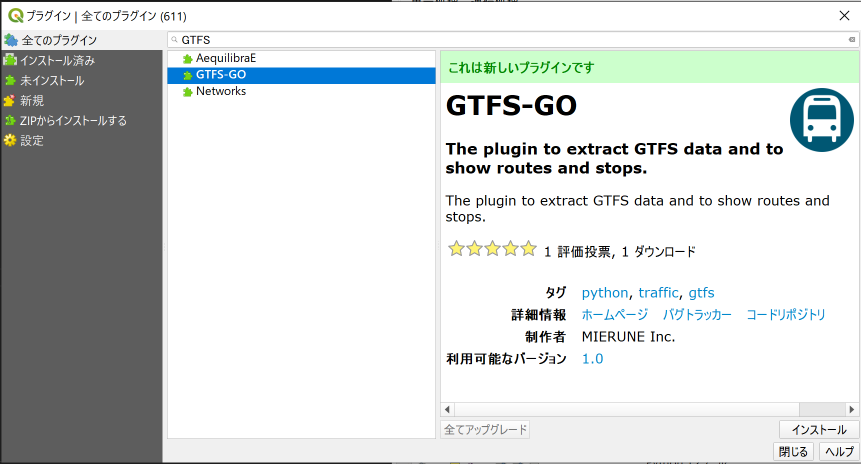Rate the plugin five stars
861x464 pixels.
[528, 249]
